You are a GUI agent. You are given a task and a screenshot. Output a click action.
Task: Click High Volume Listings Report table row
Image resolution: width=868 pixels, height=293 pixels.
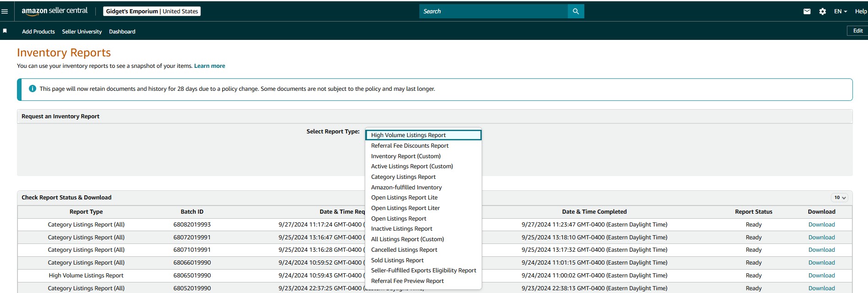434,275
